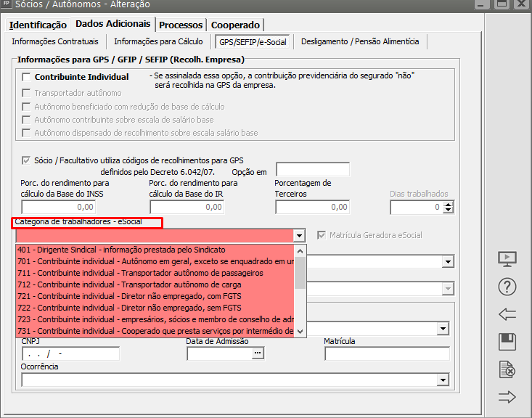Toggle Sócio / Facultativo GPS codes checkbox

27,160
